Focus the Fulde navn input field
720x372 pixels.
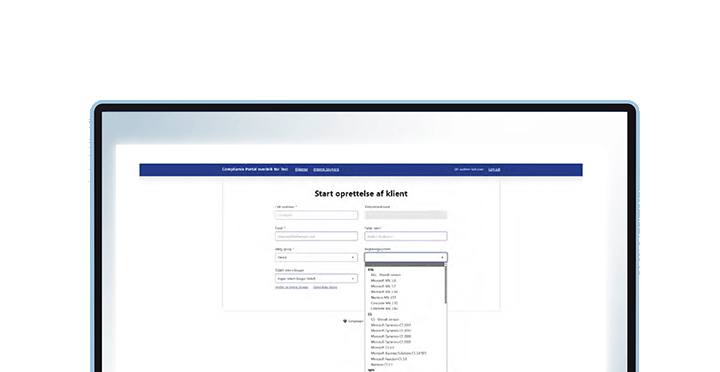(x=406, y=236)
